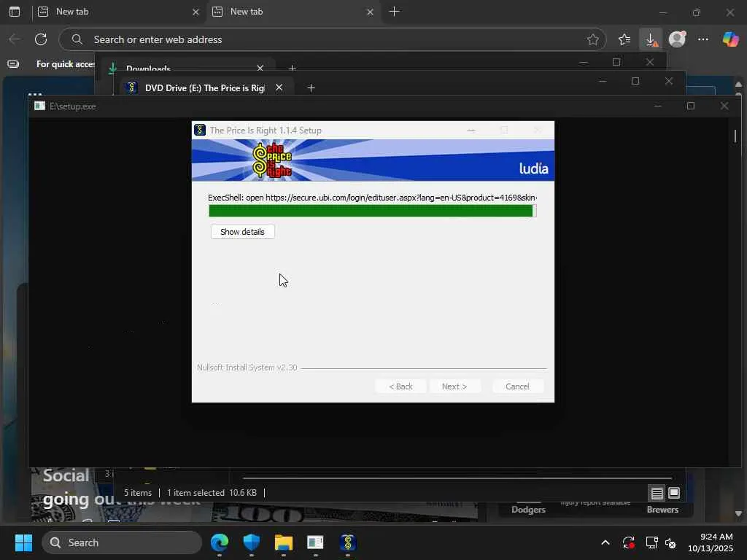Refresh the Edge browser page

(41, 39)
